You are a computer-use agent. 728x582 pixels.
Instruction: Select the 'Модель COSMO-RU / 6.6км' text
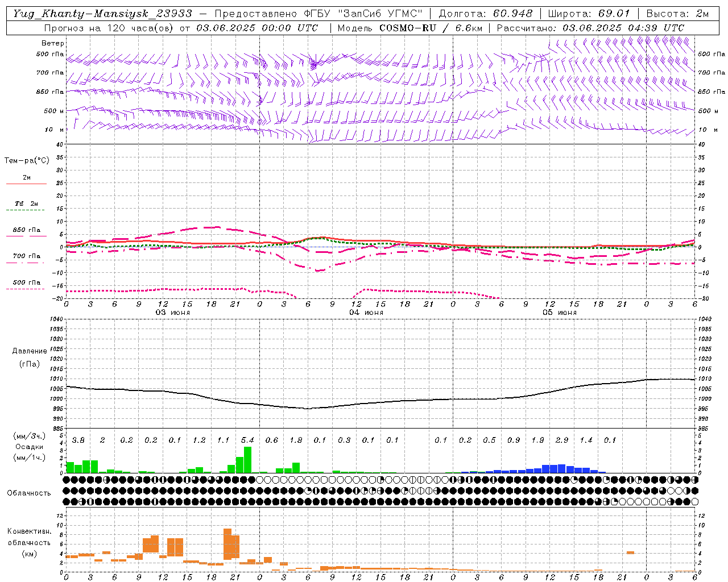click(409, 27)
